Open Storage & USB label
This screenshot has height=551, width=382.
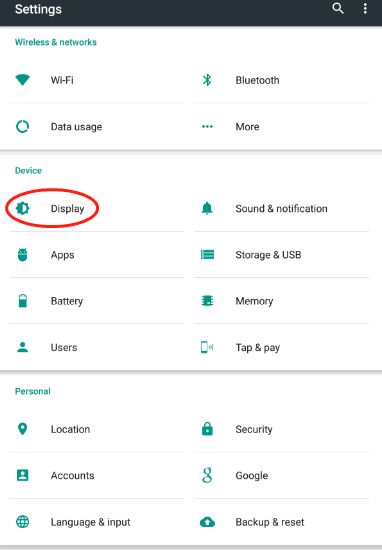tap(268, 255)
